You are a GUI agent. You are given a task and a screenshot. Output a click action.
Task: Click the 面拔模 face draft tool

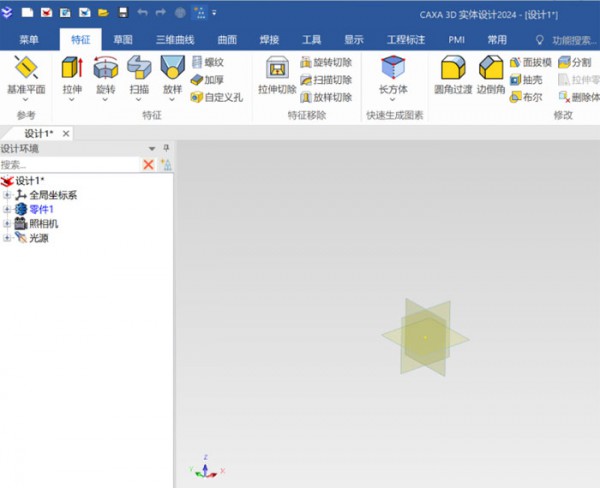[x=531, y=62]
